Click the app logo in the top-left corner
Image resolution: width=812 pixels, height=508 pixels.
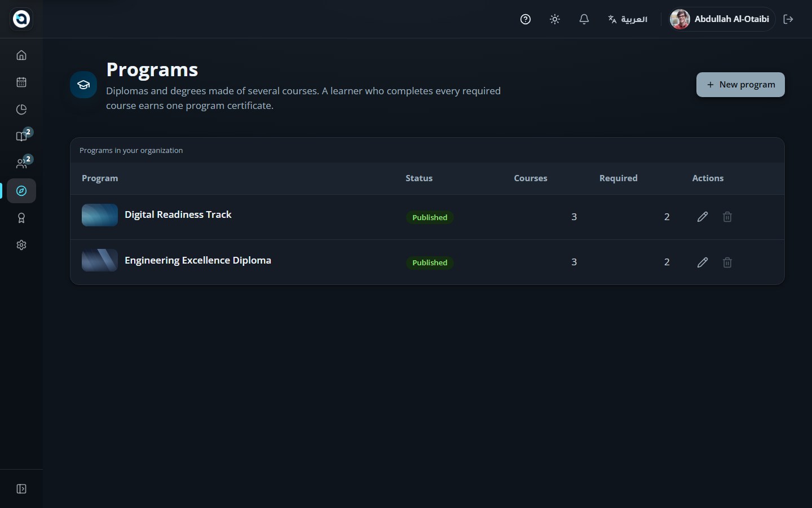(x=21, y=19)
